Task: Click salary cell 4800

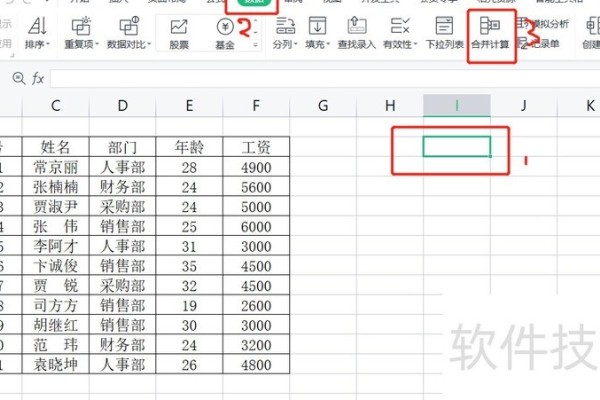Action: [x=256, y=365]
